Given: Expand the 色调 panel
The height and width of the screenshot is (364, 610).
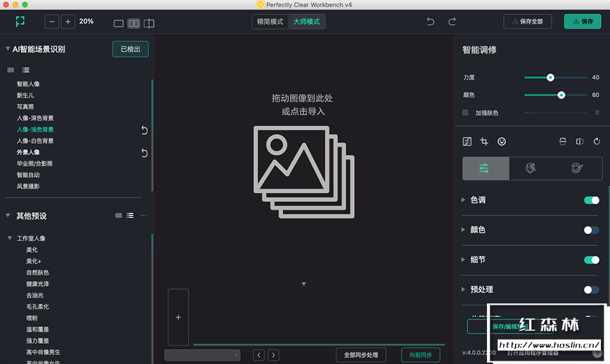Looking at the screenshot, I should coord(463,200).
